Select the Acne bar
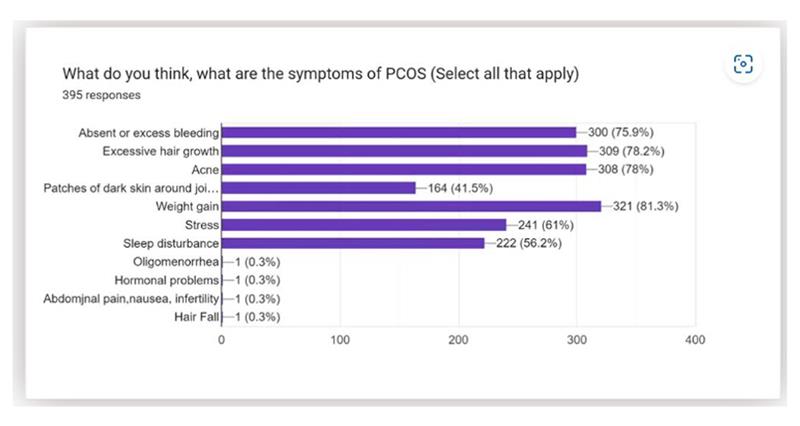The width and height of the screenshot is (800, 426). (403, 169)
